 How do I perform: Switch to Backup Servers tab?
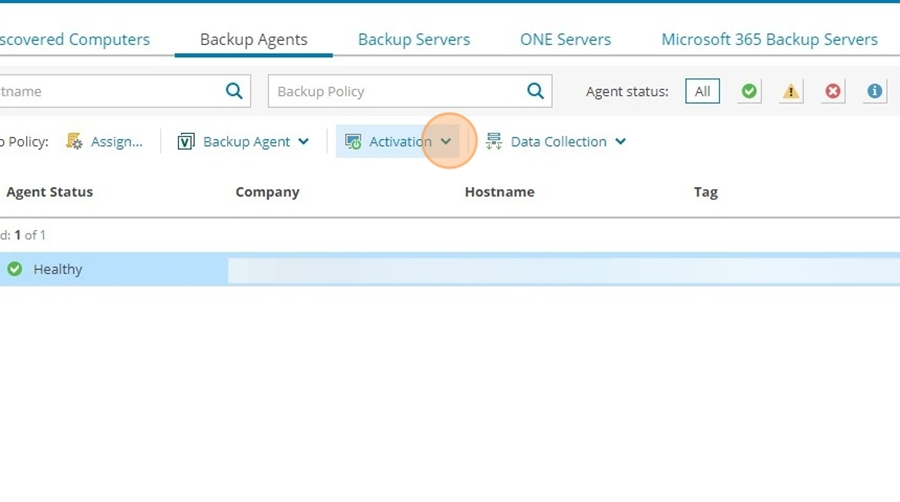pos(414,40)
